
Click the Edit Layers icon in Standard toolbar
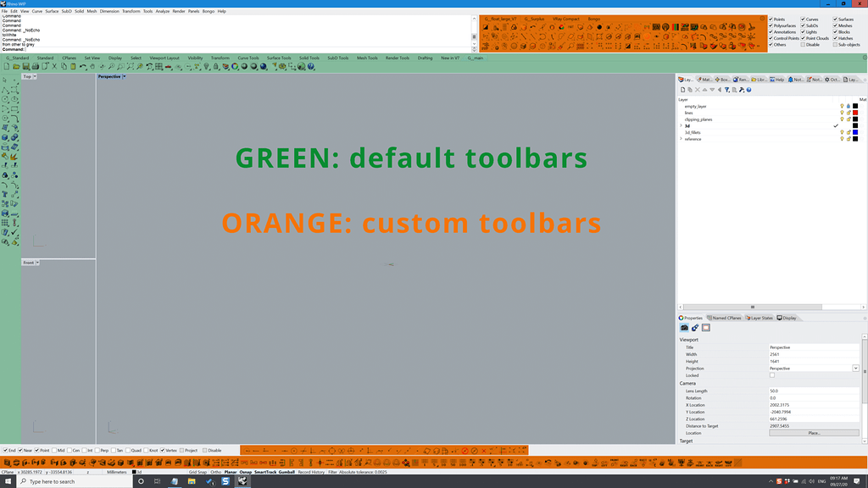click(225, 66)
